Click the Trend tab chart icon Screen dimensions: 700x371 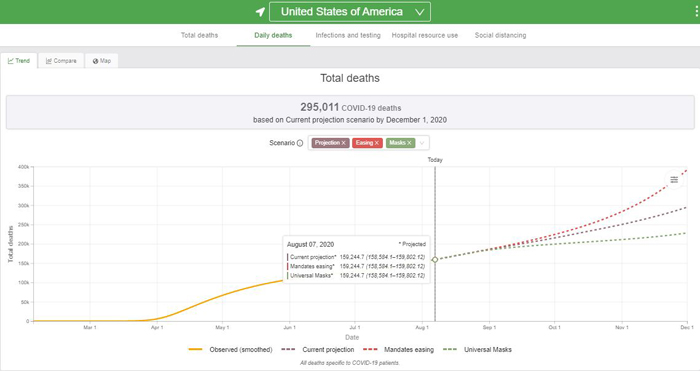(x=10, y=61)
